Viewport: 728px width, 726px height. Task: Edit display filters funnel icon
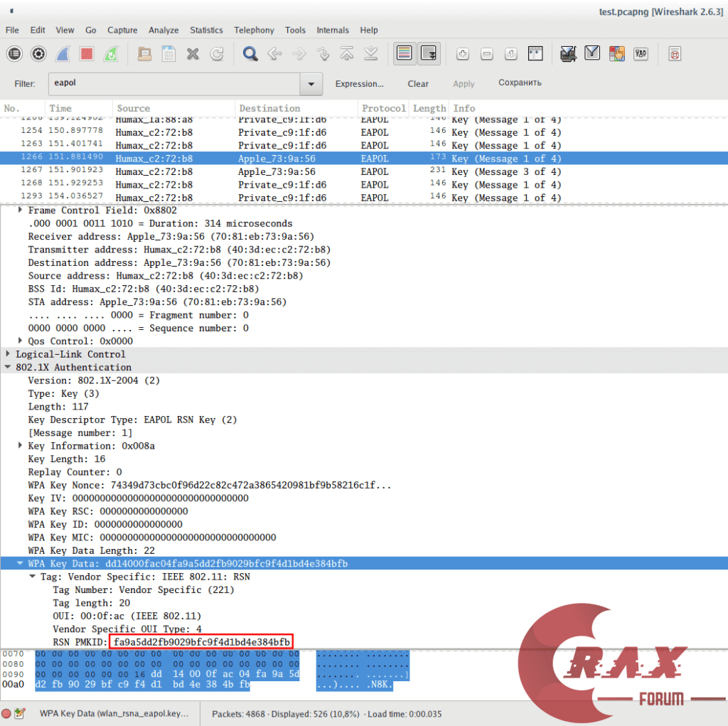592,53
